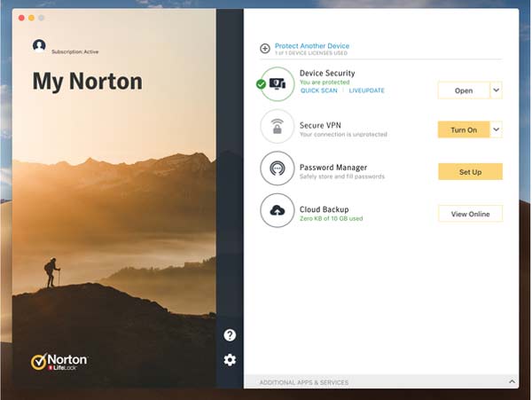
Task: Open settings with the gear icon
Action: [x=230, y=360]
